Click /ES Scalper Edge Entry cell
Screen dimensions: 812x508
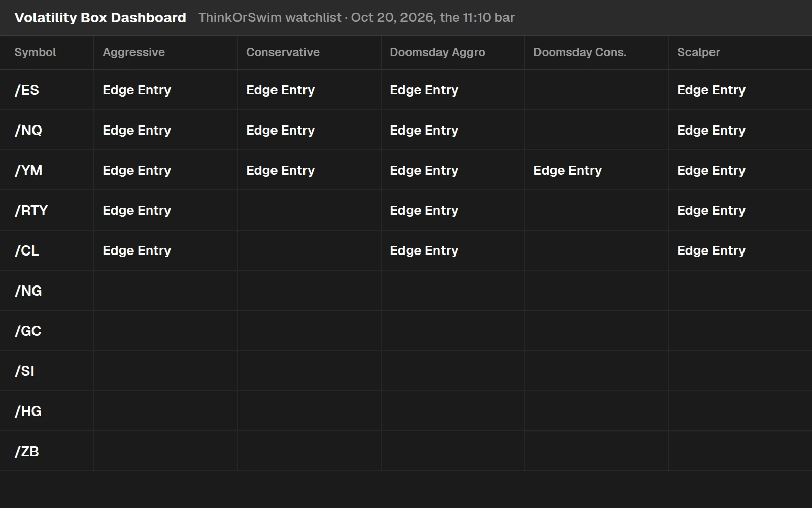[740, 90]
